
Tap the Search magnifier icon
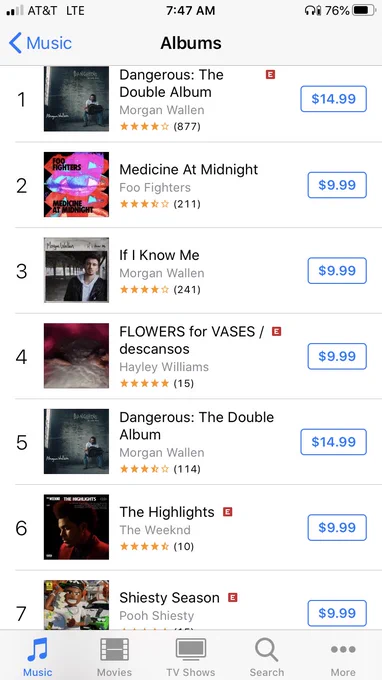click(267, 650)
